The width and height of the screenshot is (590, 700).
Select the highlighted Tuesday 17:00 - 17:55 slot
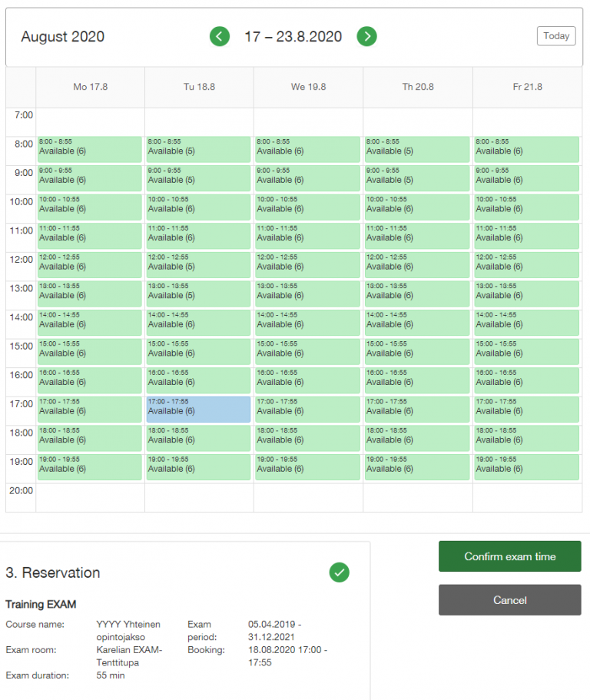click(198, 409)
